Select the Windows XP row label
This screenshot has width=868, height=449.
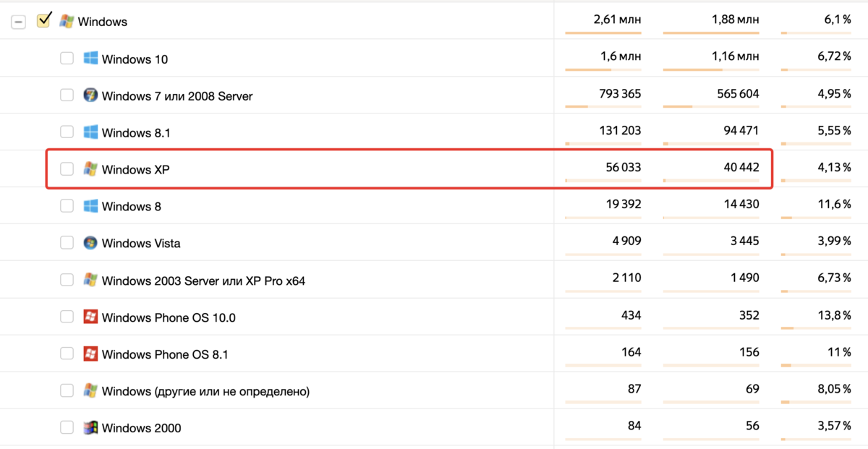tap(135, 170)
